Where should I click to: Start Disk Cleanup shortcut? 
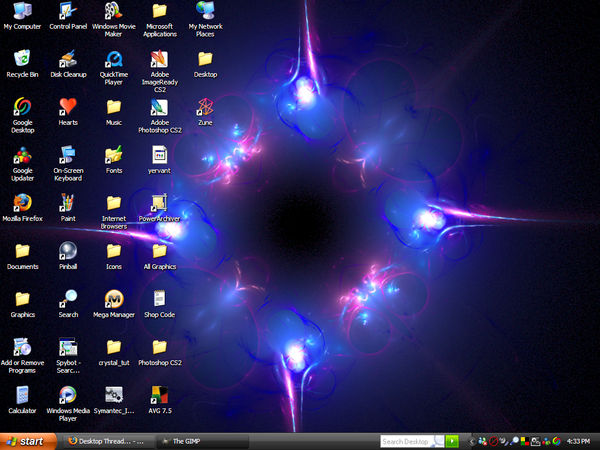68,64
